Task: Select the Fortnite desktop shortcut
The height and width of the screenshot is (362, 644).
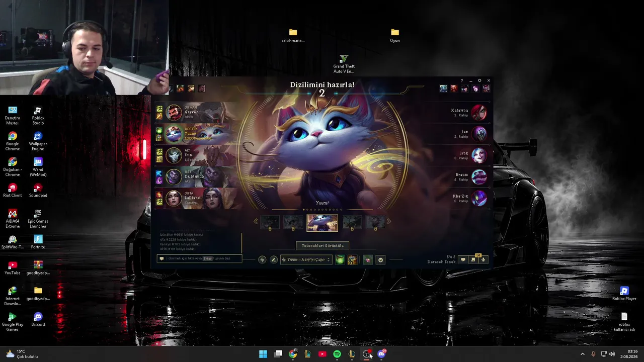Action: click(x=38, y=242)
